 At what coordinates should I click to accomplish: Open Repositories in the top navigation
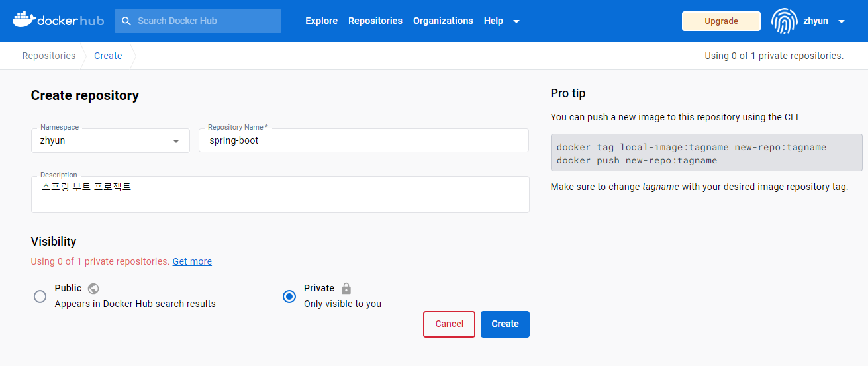coord(375,21)
